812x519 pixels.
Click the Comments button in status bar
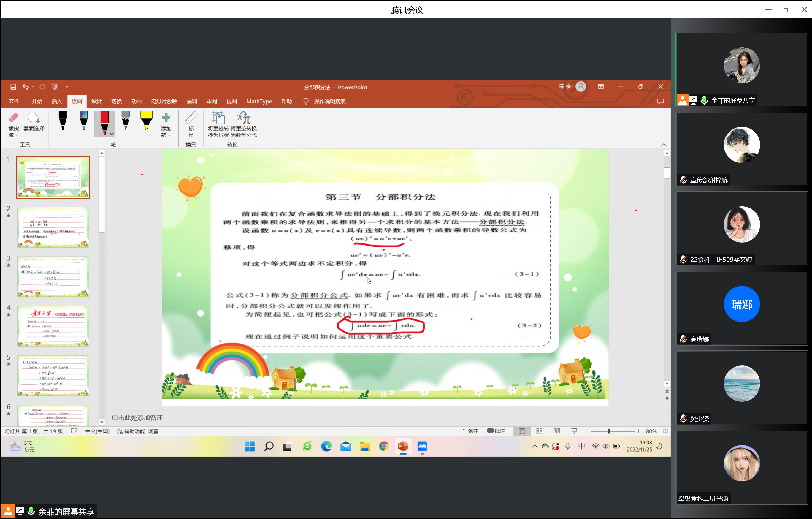coord(496,431)
